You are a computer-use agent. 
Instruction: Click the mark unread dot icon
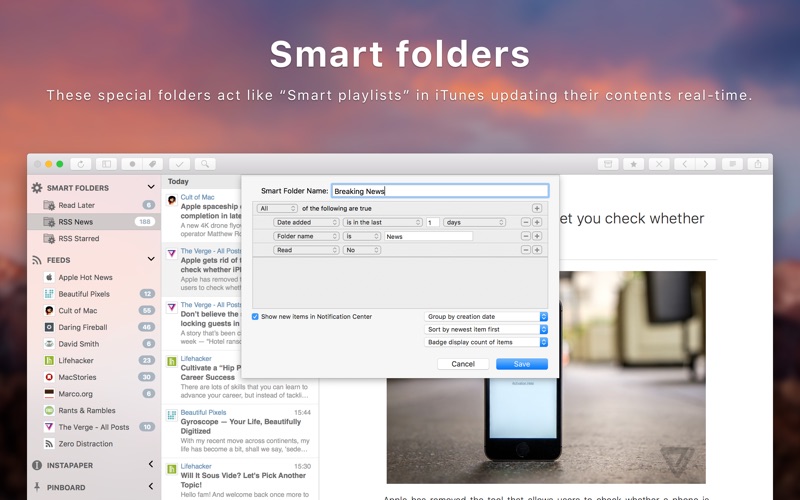pyautogui.click(x=133, y=164)
